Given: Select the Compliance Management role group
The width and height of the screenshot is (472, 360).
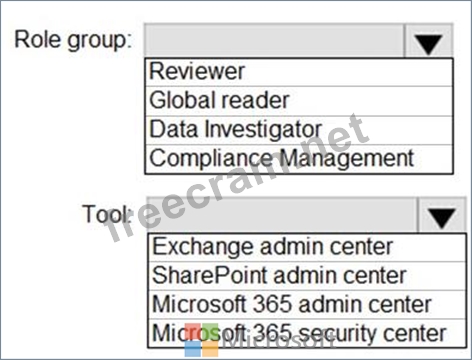Looking at the screenshot, I should [x=299, y=159].
